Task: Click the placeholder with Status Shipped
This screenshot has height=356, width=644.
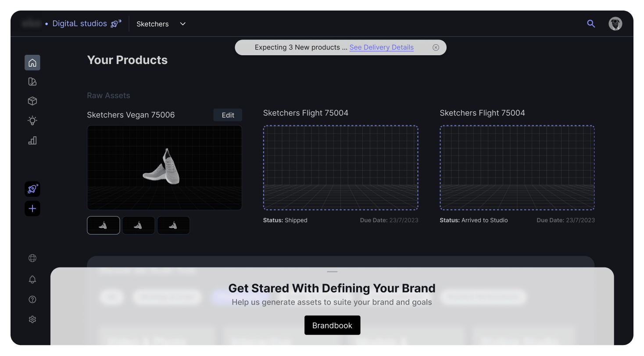Action: pyautogui.click(x=341, y=167)
